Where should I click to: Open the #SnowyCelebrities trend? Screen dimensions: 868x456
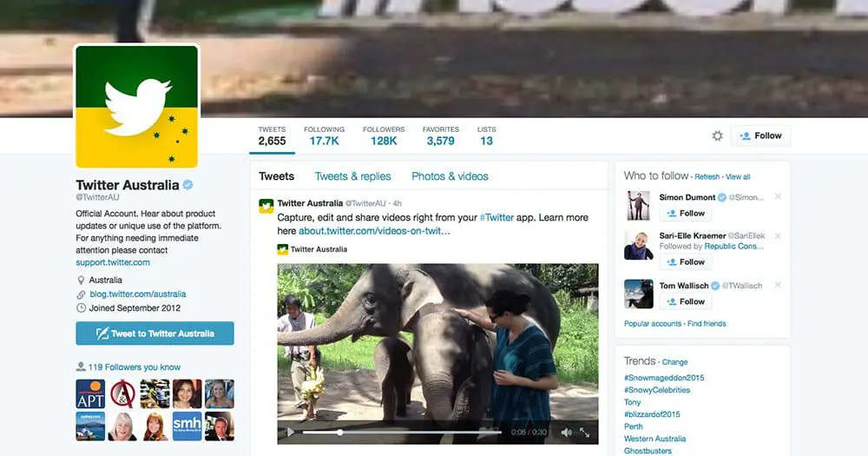coord(656,390)
